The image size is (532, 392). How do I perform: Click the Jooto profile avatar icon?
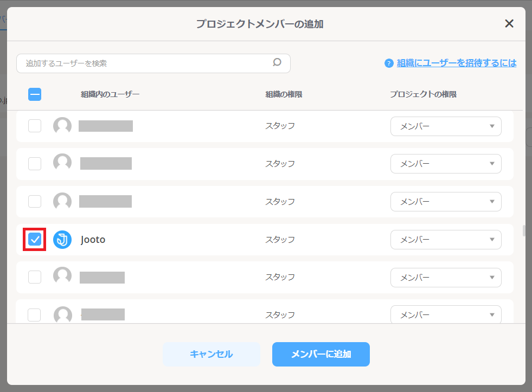click(x=62, y=239)
